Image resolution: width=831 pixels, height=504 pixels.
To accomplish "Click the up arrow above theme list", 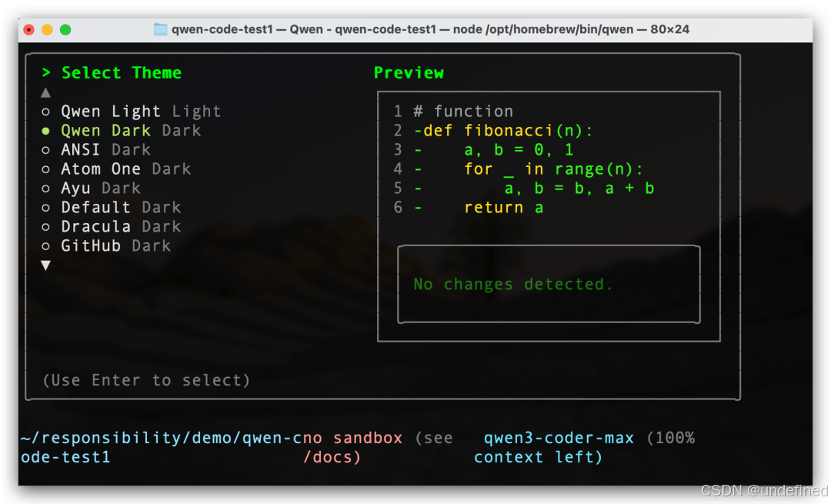I will coord(45,93).
